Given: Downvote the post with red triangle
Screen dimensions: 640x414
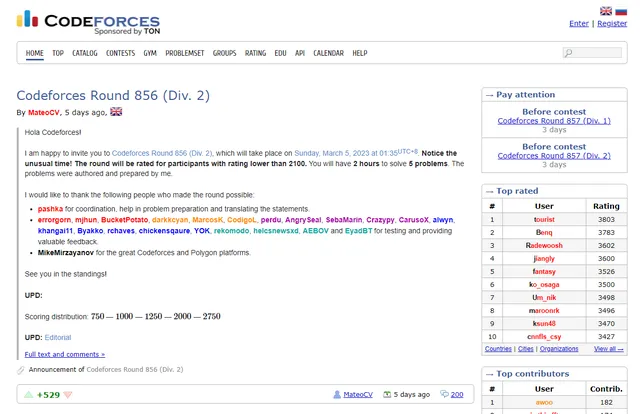Looking at the screenshot, I should coord(68,394).
